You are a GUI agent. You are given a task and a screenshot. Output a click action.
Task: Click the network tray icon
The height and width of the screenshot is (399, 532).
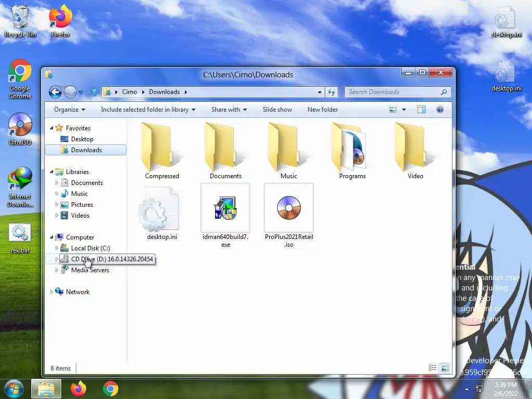point(480,389)
